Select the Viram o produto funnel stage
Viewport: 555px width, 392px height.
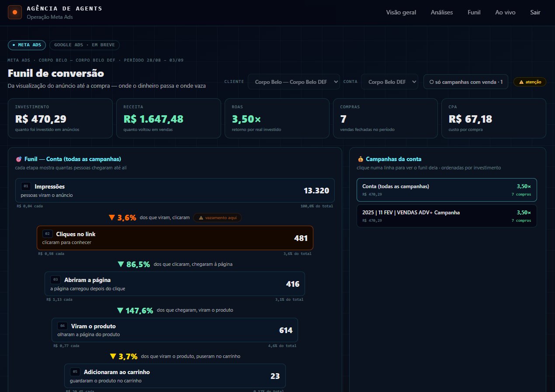tap(175, 330)
